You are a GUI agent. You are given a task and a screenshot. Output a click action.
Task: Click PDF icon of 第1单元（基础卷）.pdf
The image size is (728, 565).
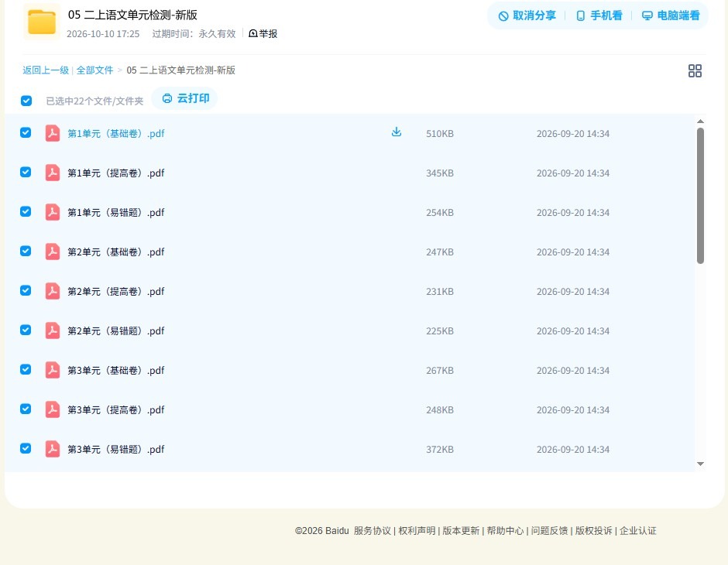tap(53, 133)
